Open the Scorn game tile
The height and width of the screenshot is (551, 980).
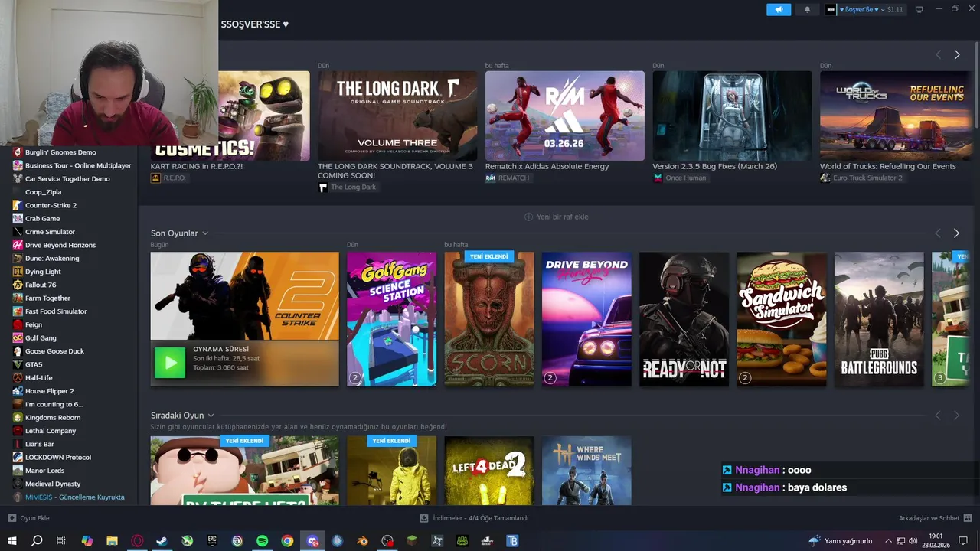click(x=489, y=319)
